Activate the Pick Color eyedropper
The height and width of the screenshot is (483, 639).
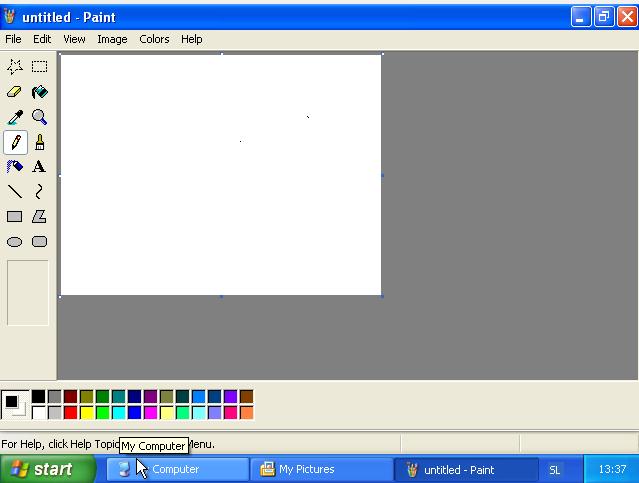15,117
